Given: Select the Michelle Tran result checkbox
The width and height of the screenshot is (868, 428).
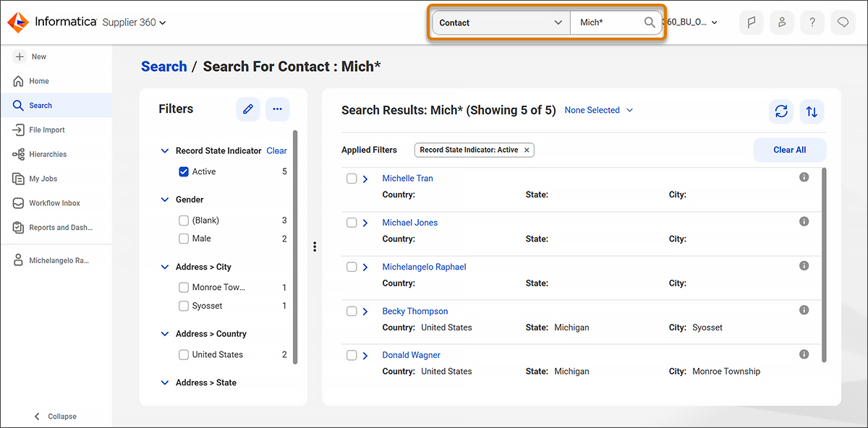Looking at the screenshot, I should tap(352, 179).
